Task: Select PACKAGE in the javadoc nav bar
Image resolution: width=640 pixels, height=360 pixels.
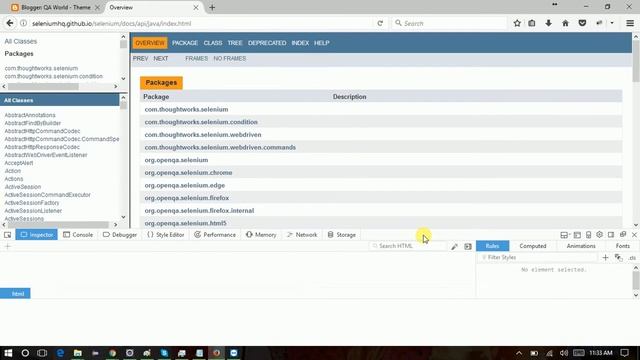Action: 185,43
